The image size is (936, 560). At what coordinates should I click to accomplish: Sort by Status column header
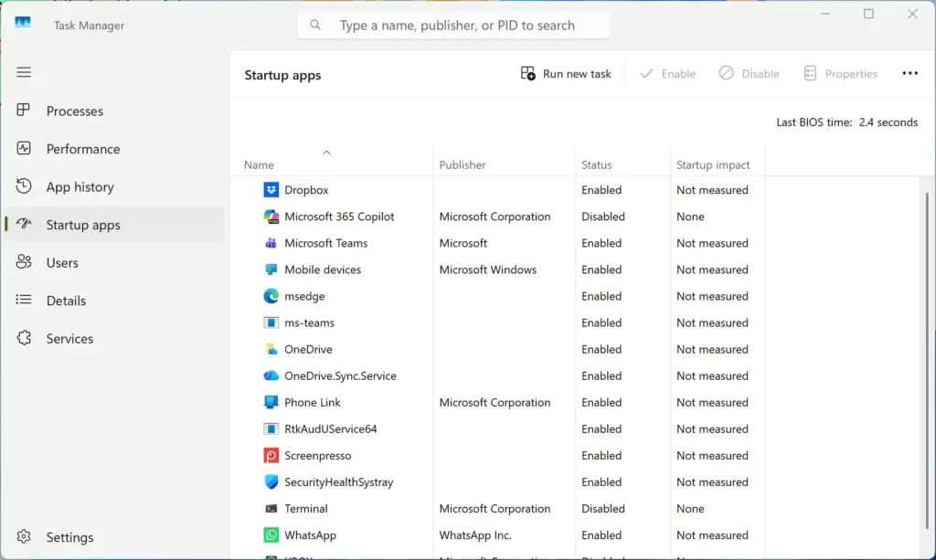click(597, 164)
